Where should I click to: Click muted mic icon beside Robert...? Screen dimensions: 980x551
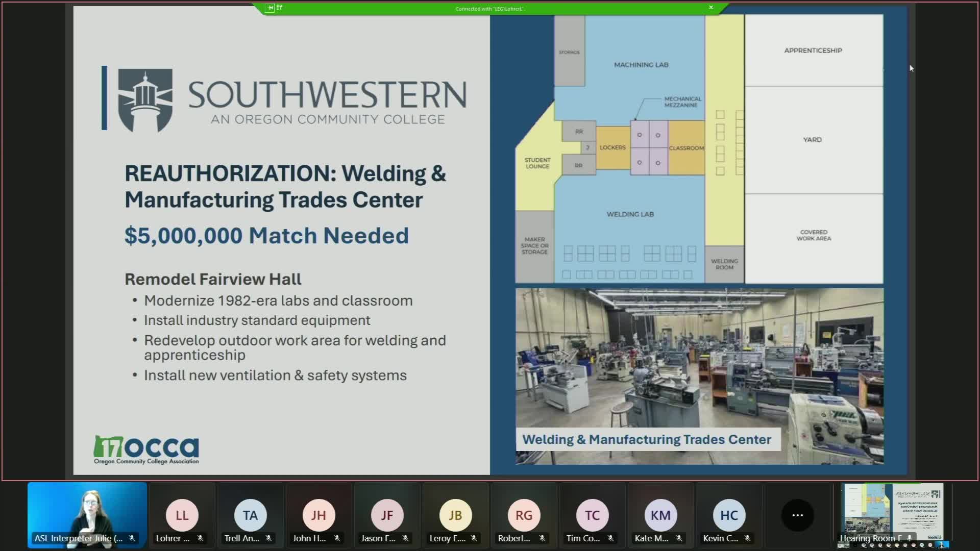pyautogui.click(x=542, y=538)
